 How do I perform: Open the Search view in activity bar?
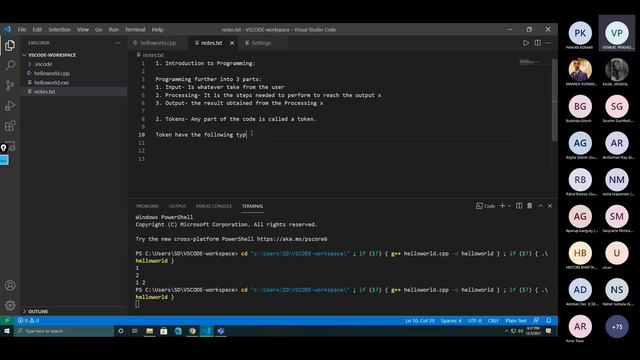pyautogui.click(x=10, y=65)
